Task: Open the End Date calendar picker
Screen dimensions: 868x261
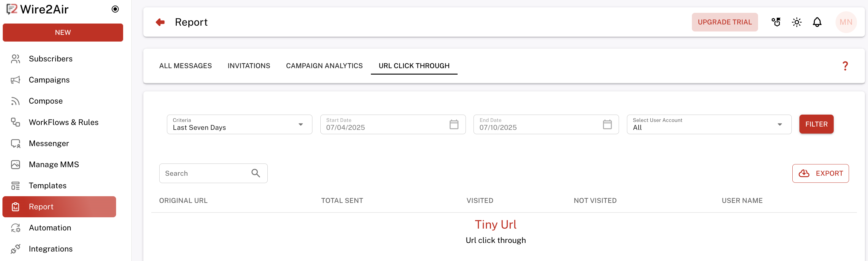Action: tap(607, 124)
